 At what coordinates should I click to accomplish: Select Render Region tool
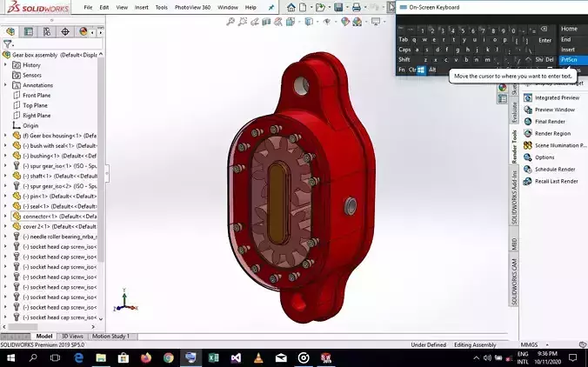tap(547, 133)
